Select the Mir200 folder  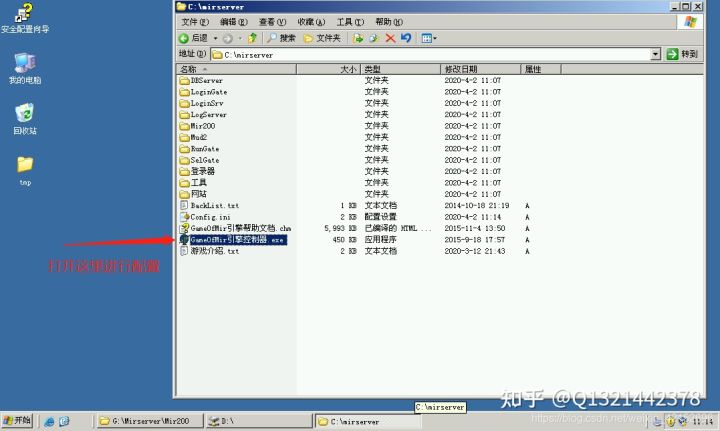(x=202, y=126)
